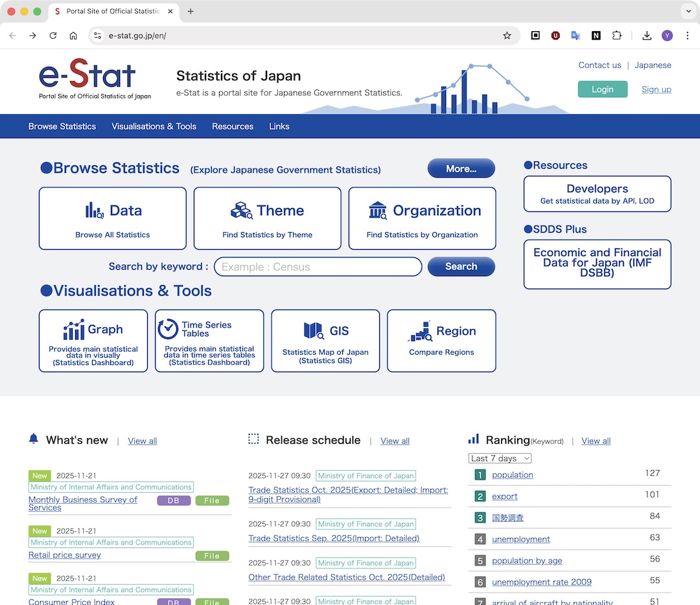700x605 pixels.
Task: Open the Last 7 days ranking dropdown
Action: coord(500,458)
